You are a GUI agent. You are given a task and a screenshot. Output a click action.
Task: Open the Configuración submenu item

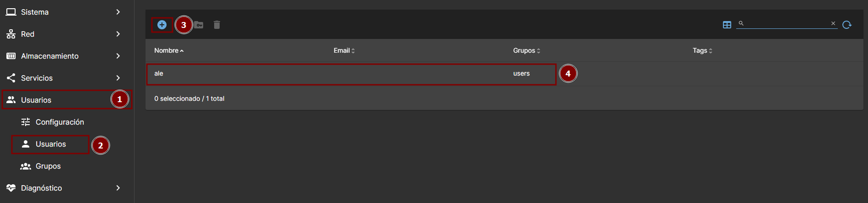59,122
